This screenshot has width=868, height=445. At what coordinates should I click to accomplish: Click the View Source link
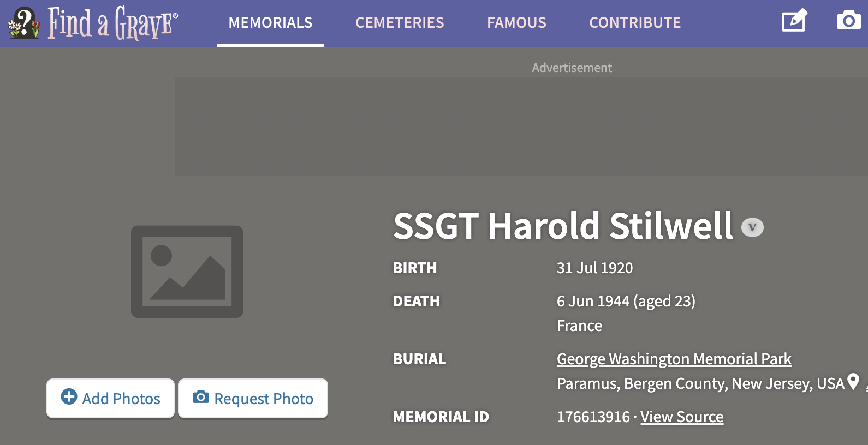(682, 417)
